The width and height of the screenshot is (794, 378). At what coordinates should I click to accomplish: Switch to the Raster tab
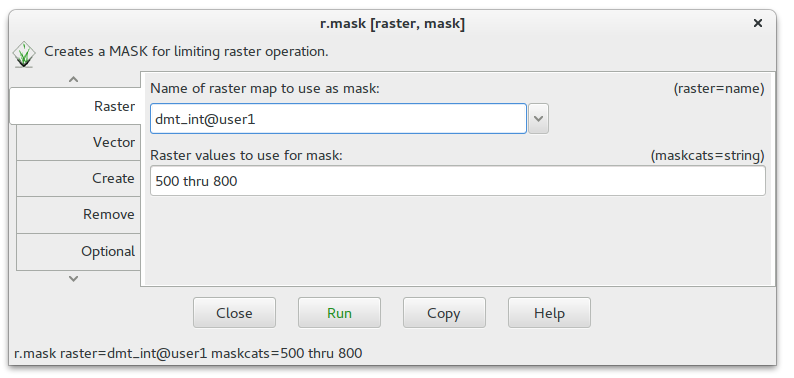point(75,106)
